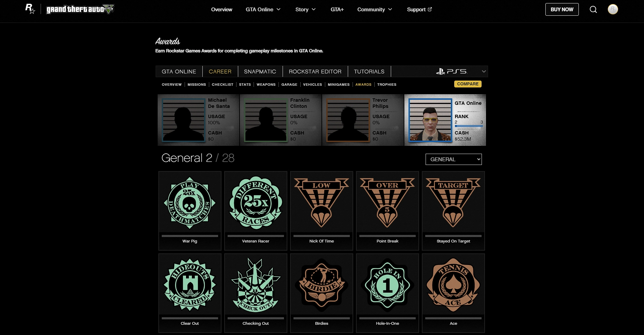Click the GTA Online rank progress bar
The image size is (644, 335).
coord(469,126)
